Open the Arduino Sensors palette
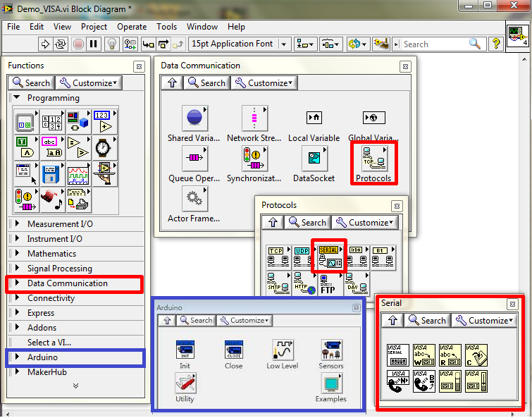 pyautogui.click(x=331, y=350)
